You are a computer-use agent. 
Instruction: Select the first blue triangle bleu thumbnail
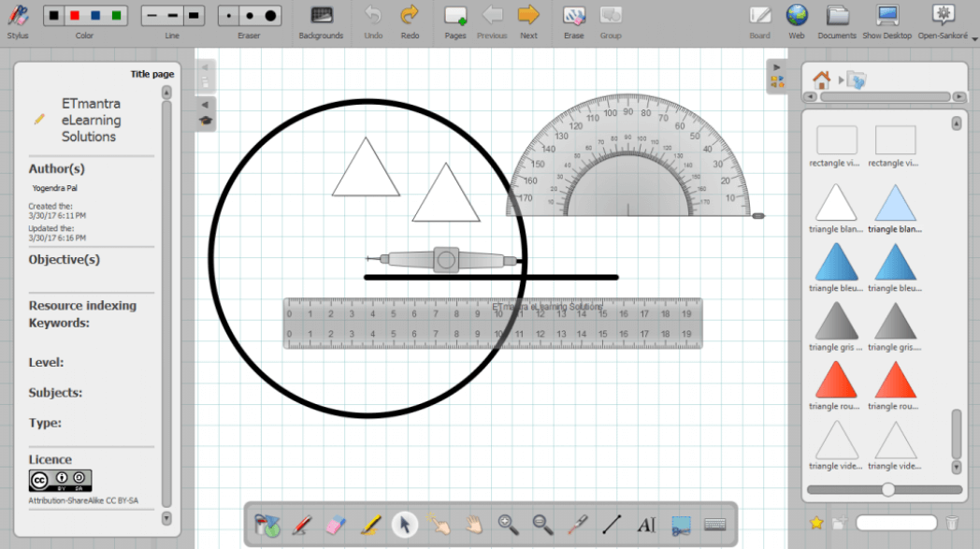pos(836,261)
